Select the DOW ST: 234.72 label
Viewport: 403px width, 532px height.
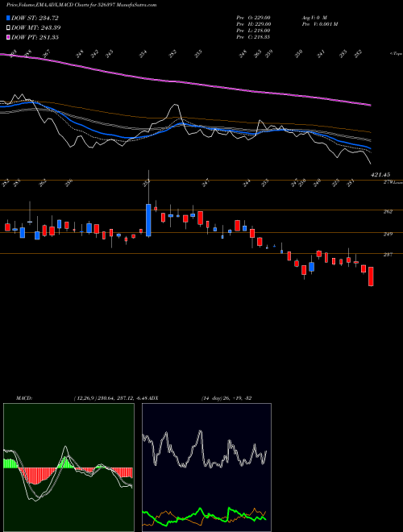pos(35,18)
